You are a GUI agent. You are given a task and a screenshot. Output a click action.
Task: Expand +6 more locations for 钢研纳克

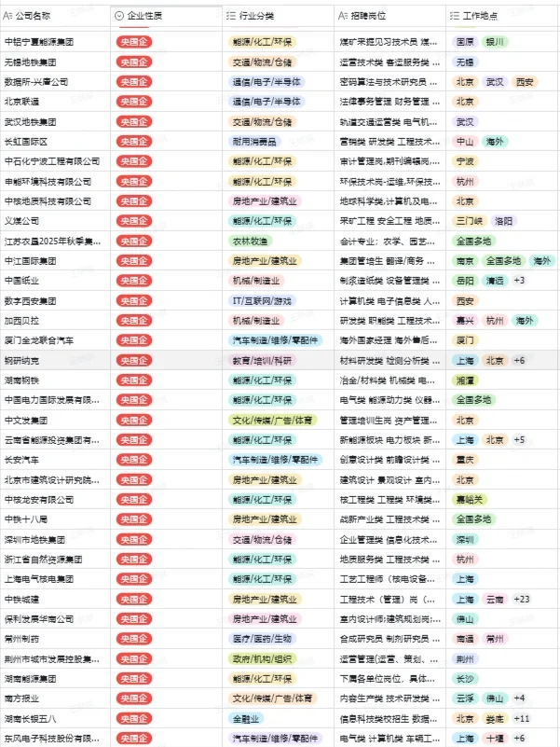pos(519,361)
